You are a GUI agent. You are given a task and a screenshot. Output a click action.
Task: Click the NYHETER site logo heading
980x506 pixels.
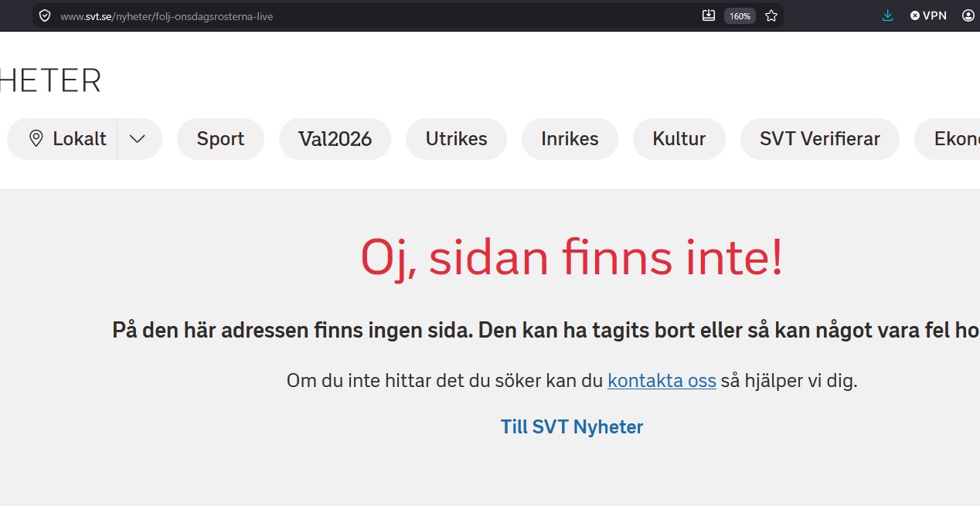point(50,80)
